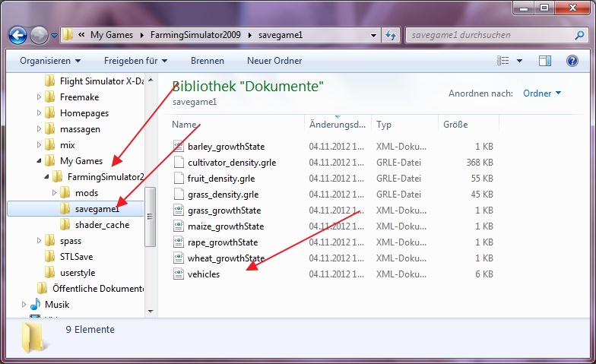Screen dimensions: 596x364
Task: Click the cultivator_density.grle file icon
Action: (179, 163)
